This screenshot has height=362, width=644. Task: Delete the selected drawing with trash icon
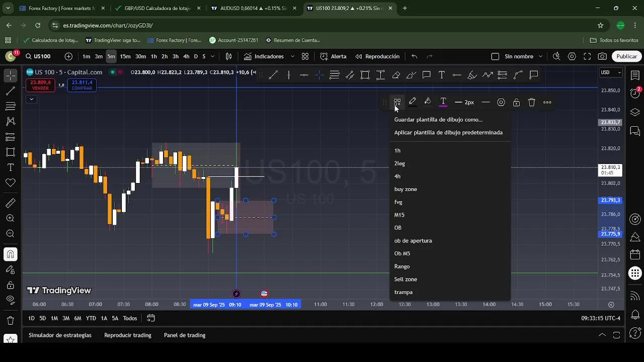532,102
